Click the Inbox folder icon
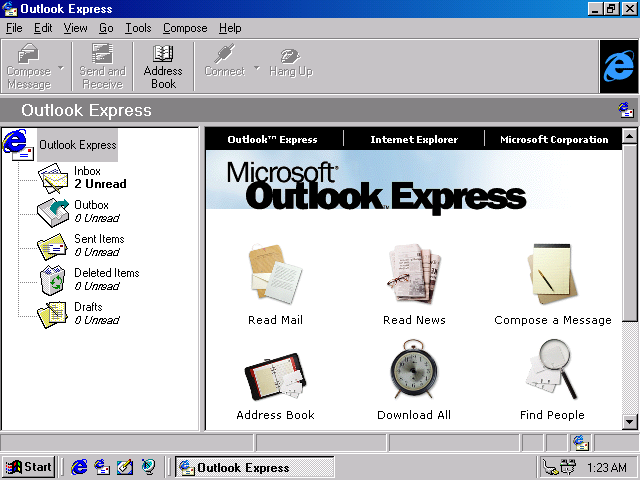The image size is (640, 480). pos(53,178)
